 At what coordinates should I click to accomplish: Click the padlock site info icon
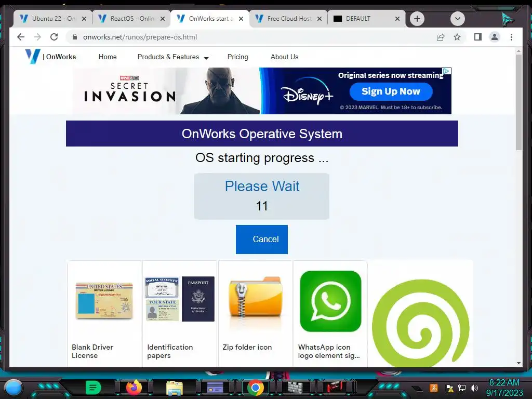point(75,37)
